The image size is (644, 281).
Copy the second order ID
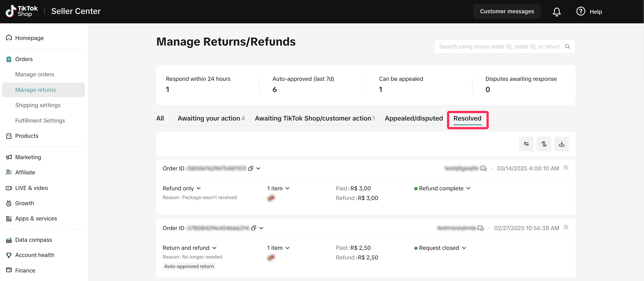pos(254,228)
